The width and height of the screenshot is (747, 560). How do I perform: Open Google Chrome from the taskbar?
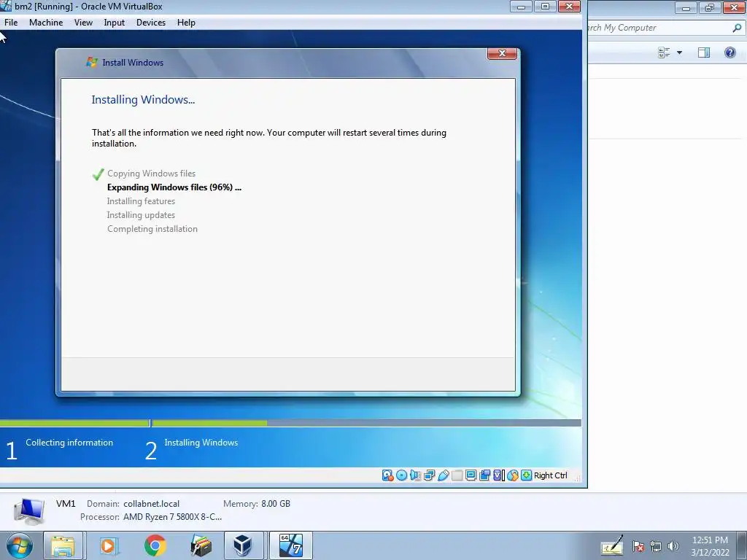pyautogui.click(x=155, y=545)
